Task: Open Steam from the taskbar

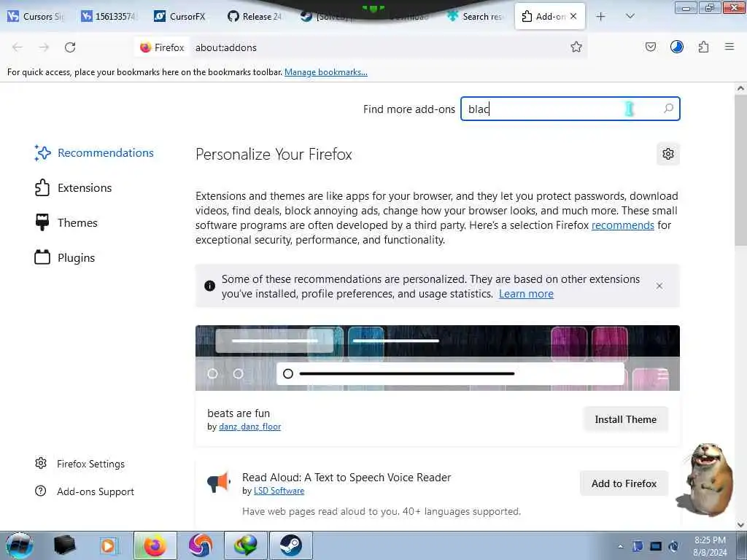Action: tap(291, 545)
